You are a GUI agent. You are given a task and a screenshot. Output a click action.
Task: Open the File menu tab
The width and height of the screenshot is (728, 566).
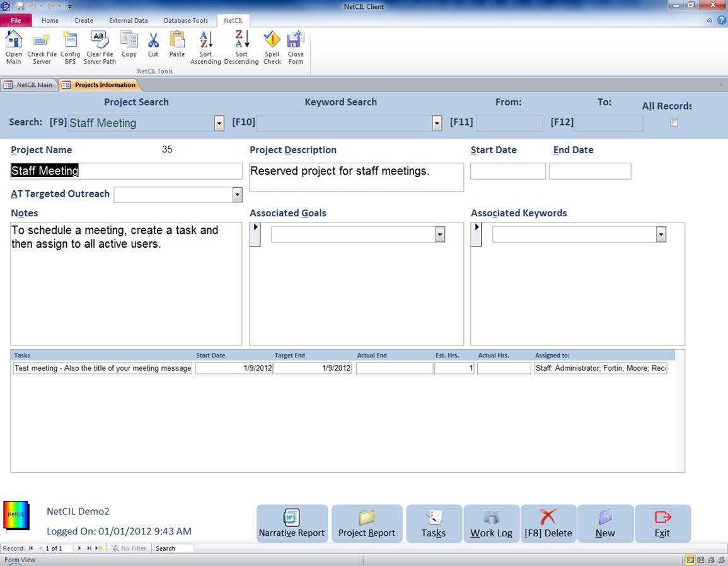click(16, 20)
